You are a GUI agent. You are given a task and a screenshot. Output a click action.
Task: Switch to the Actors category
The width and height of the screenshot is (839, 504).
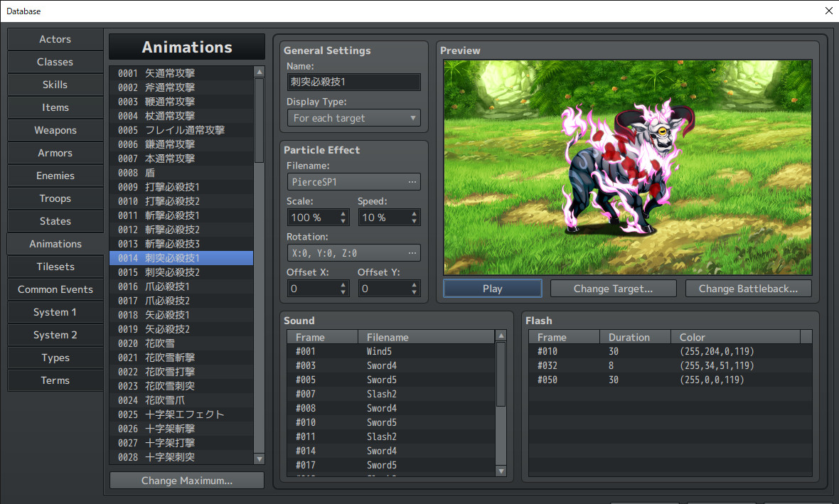pos(55,39)
